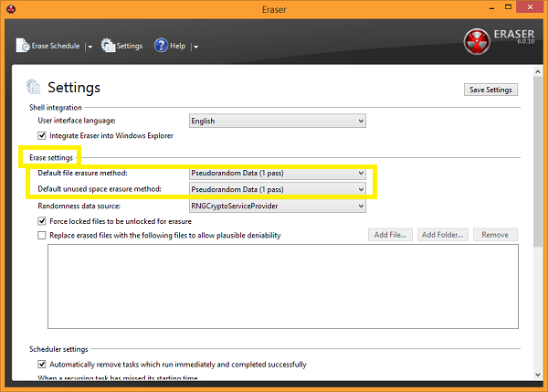This screenshot has height=392, width=548.
Task: Expand the Erase Schedule dropdown arrow
Action: 90,47
